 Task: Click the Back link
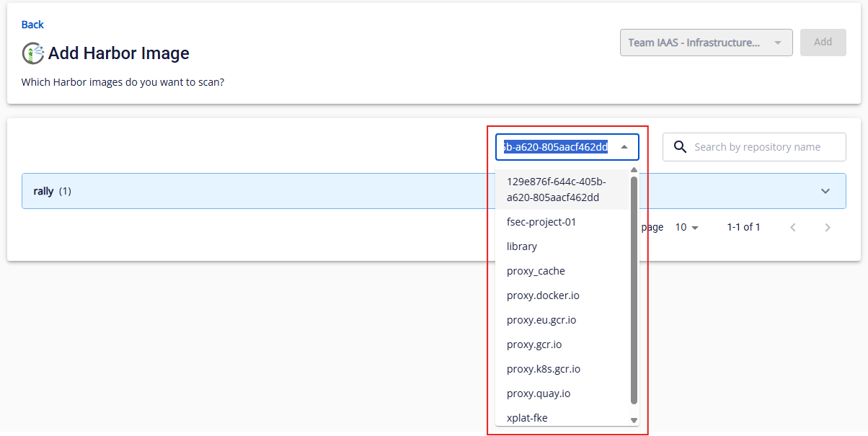tap(32, 25)
